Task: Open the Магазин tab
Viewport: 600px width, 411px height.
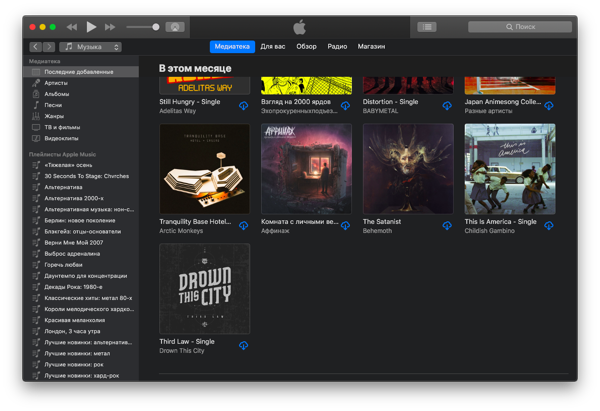Action: (371, 46)
